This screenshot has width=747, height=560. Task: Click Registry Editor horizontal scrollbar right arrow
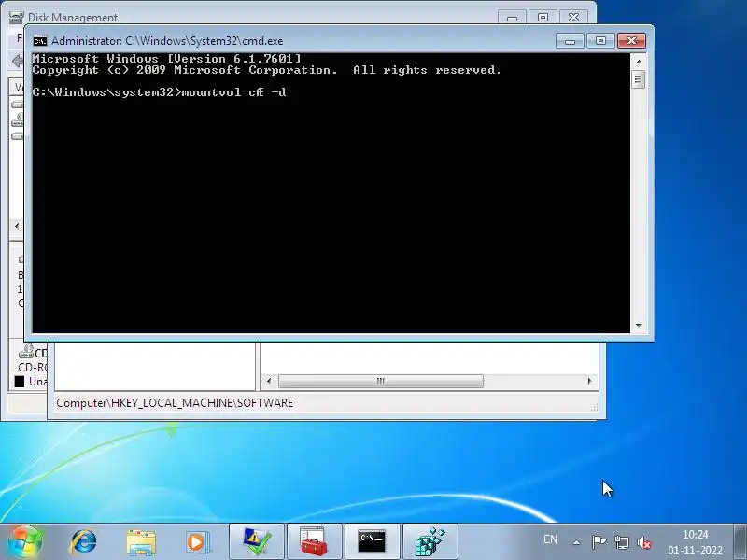click(590, 381)
